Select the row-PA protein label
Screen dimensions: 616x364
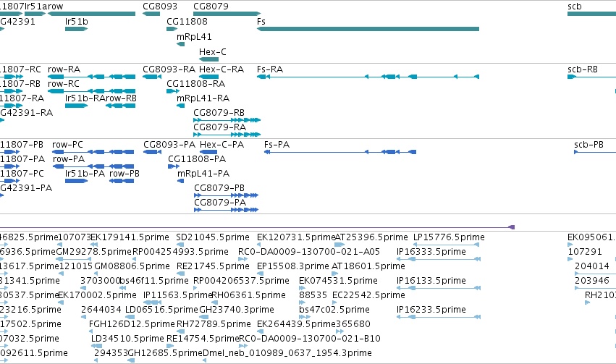click(x=69, y=159)
